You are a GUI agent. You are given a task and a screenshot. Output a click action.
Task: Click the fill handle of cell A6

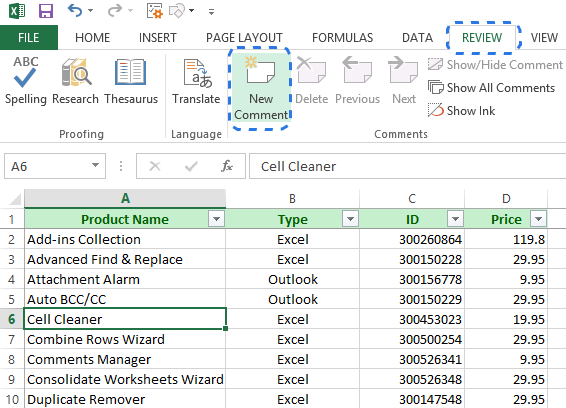click(226, 329)
